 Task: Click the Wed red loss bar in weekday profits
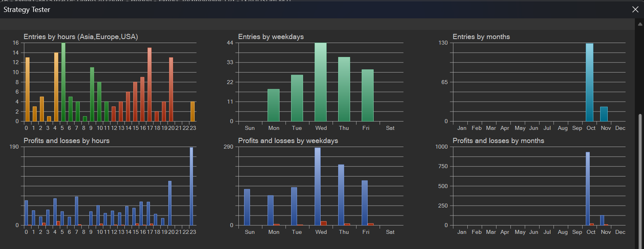pos(323,223)
